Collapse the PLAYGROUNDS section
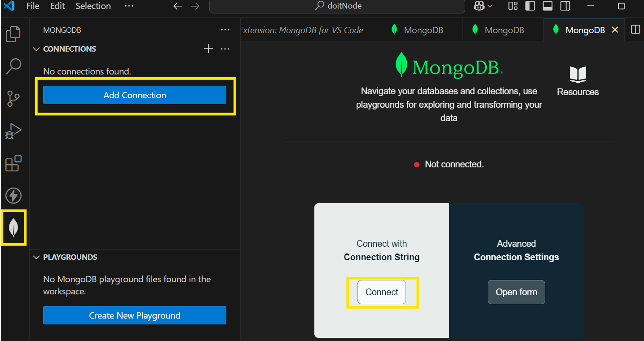This screenshot has height=341, width=644. click(37, 257)
